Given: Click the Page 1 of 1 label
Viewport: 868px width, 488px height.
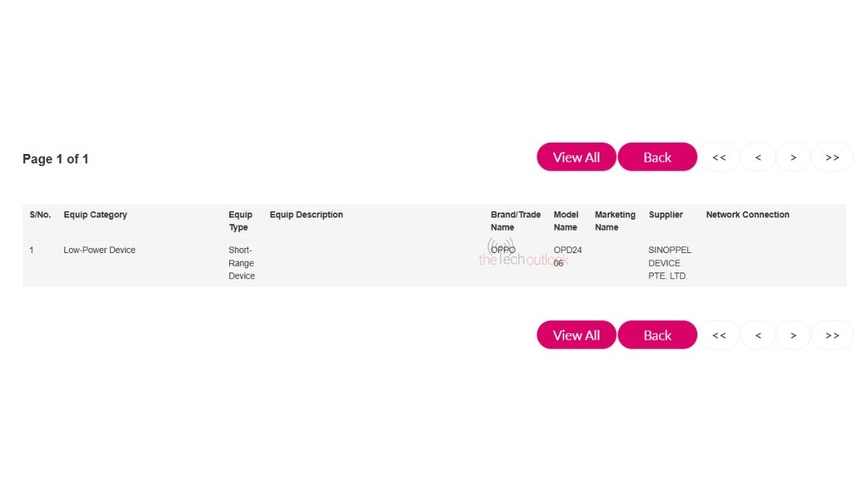Looking at the screenshot, I should click(56, 159).
